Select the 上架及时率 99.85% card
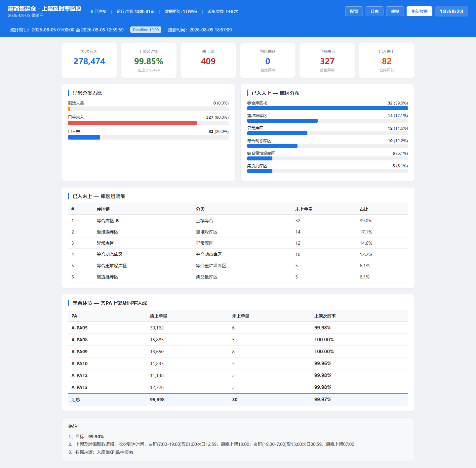Image resolution: width=476 pixels, height=468 pixels. point(149,61)
